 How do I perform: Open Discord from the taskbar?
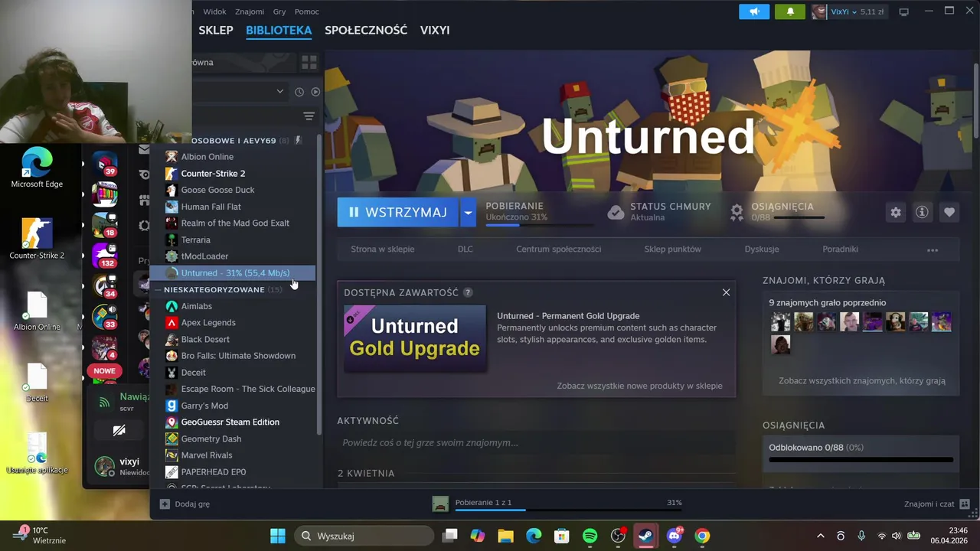click(675, 536)
